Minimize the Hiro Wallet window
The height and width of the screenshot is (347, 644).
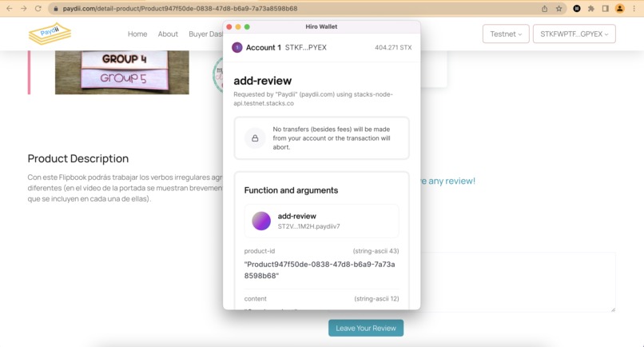point(238,26)
